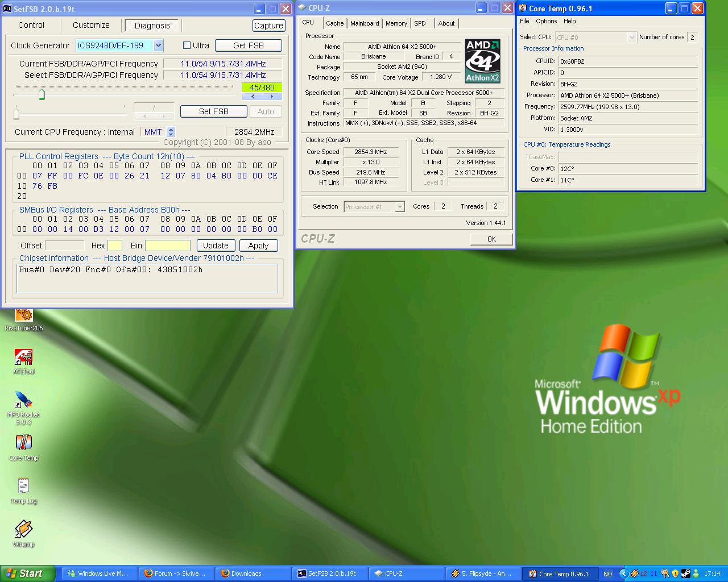Click the SetFSB title bar icon
The image size is (728, 582).
(x=7, y=9)
